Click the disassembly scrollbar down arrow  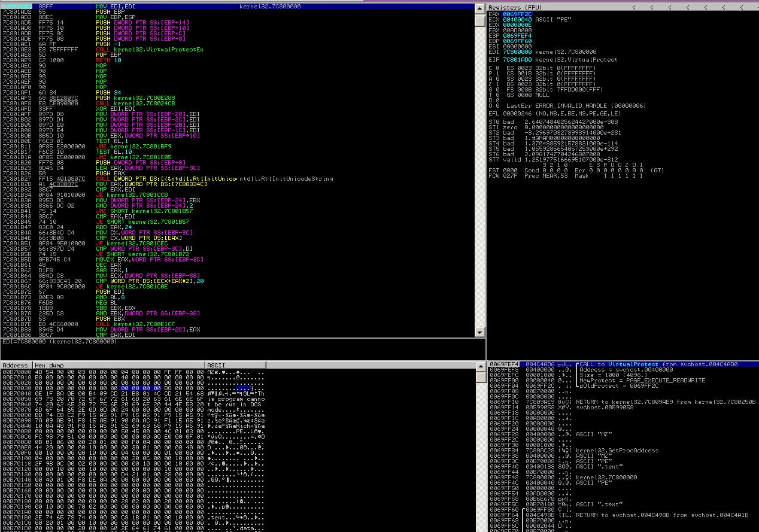[479, 332]
